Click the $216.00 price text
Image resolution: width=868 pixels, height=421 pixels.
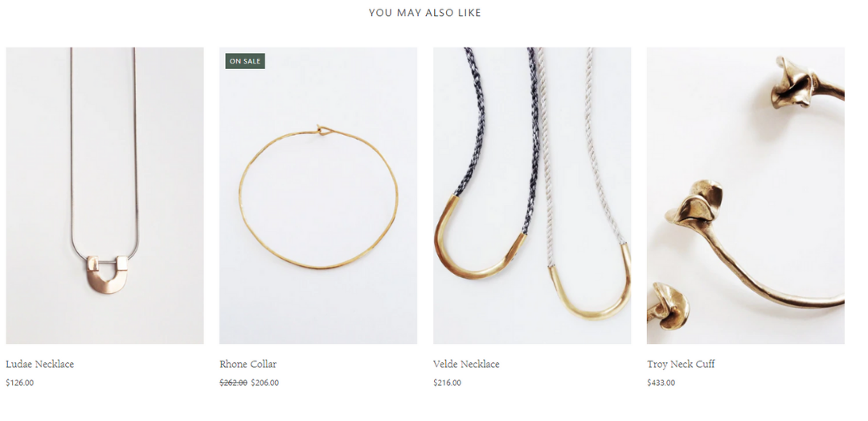tap(448, 382)
